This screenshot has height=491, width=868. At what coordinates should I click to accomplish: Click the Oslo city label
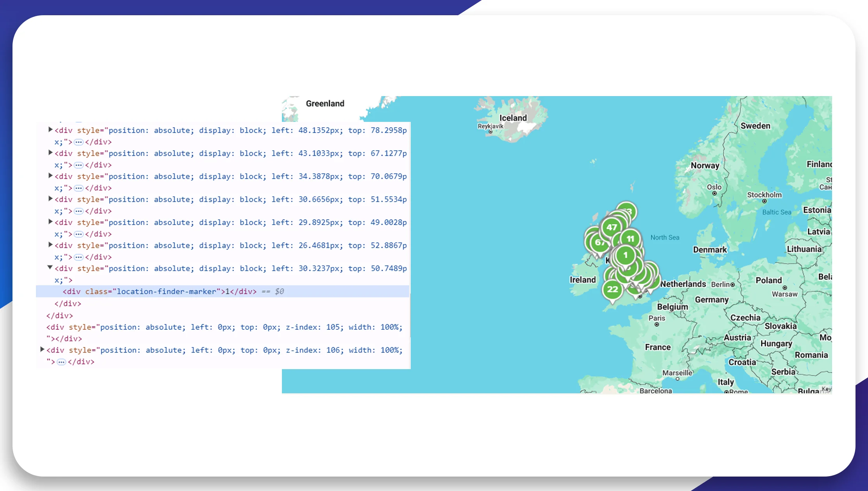tap(714, 187)
